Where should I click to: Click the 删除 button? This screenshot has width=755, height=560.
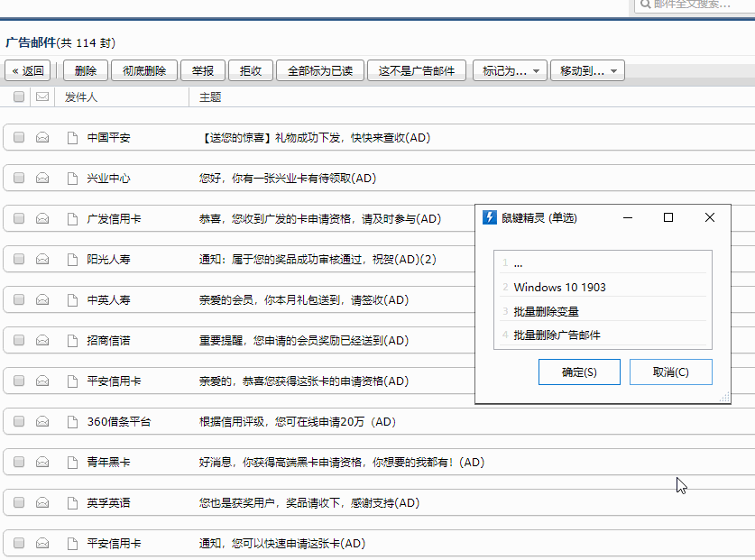(x=85, y=70)
